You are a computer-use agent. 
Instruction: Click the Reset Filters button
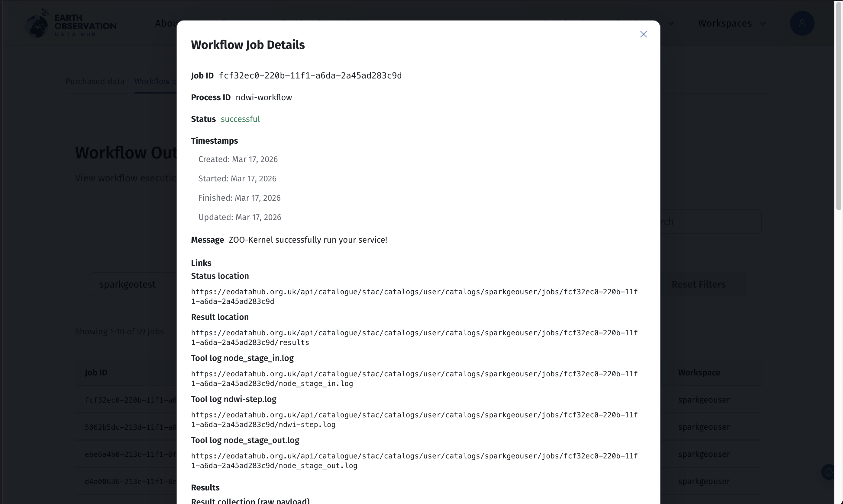(x=698, y=284)
